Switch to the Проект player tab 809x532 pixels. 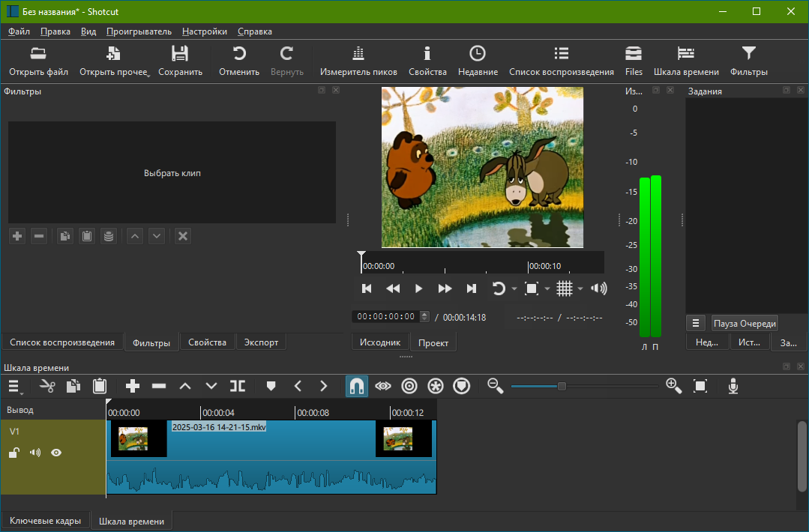pyautogui.click(x=433, y=343)
